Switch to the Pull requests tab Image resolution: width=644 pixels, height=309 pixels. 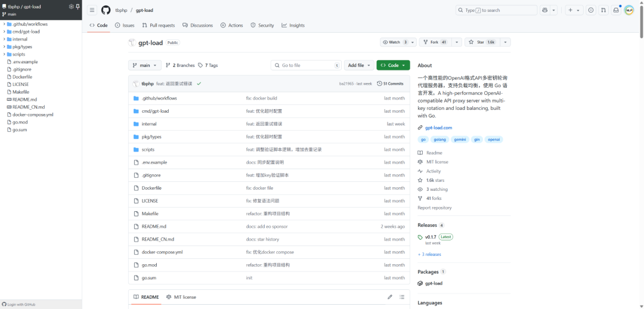click(x=159, y=26)
